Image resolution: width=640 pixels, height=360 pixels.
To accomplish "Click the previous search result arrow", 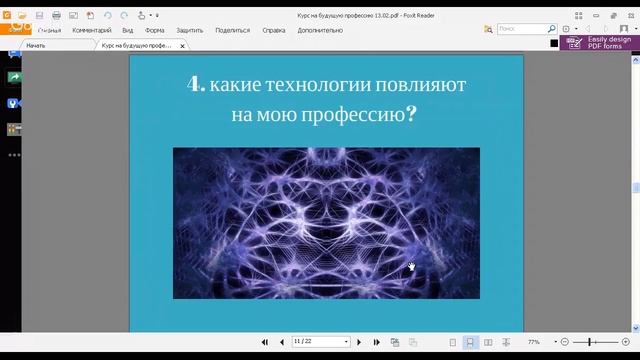I will pos(588,29).
